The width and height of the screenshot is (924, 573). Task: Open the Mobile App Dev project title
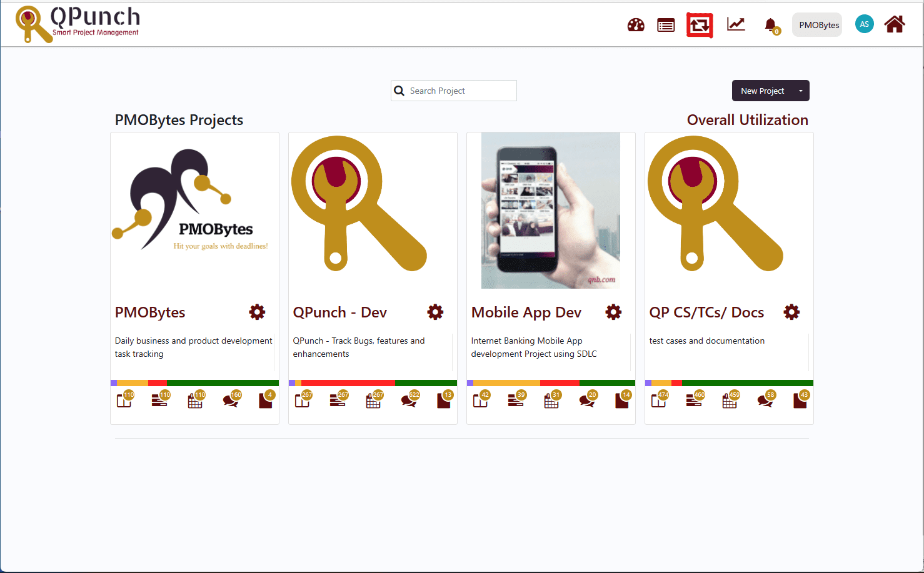(x=526, y=312)
